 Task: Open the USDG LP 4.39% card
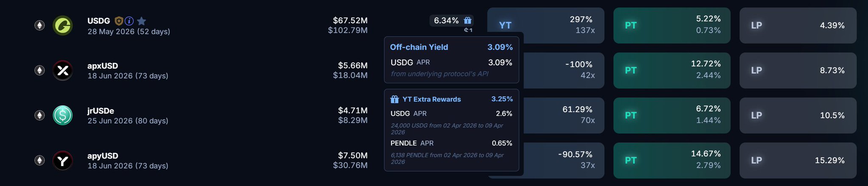coord(798,25)
